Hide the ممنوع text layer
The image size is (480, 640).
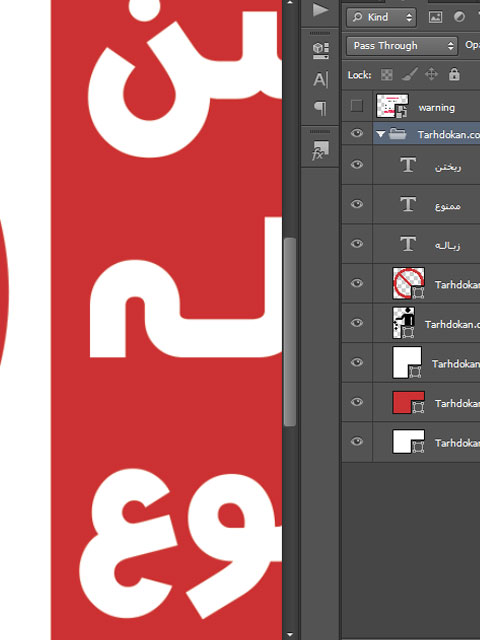click(357, 204)
